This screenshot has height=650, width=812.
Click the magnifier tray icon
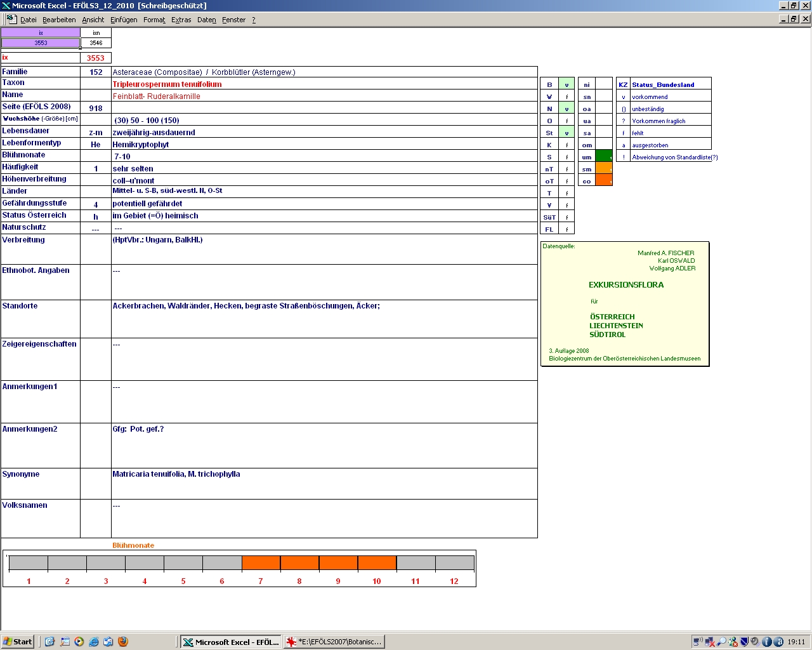point(721,642)
